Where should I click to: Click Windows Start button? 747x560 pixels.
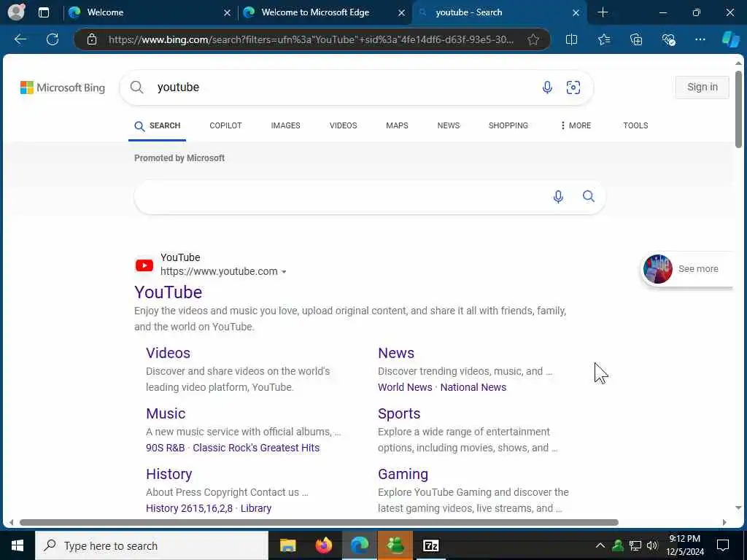[18, 545]
